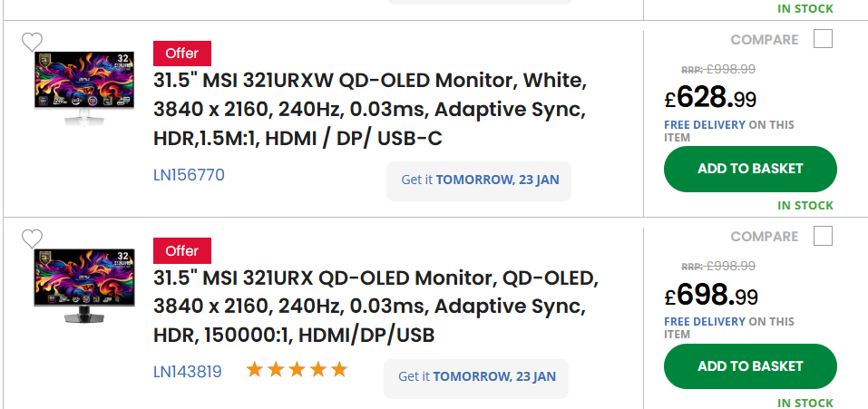Image resolution: width=868 pixels, height=409 pixels.
Task: Open five-star rating for MSI 321URX
Action: coord(297,370)
